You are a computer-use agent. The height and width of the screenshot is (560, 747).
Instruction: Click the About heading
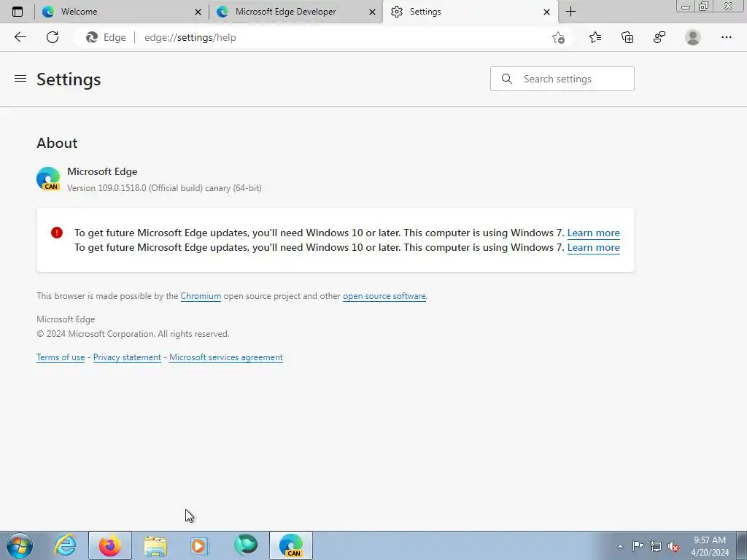pos(57,143)
